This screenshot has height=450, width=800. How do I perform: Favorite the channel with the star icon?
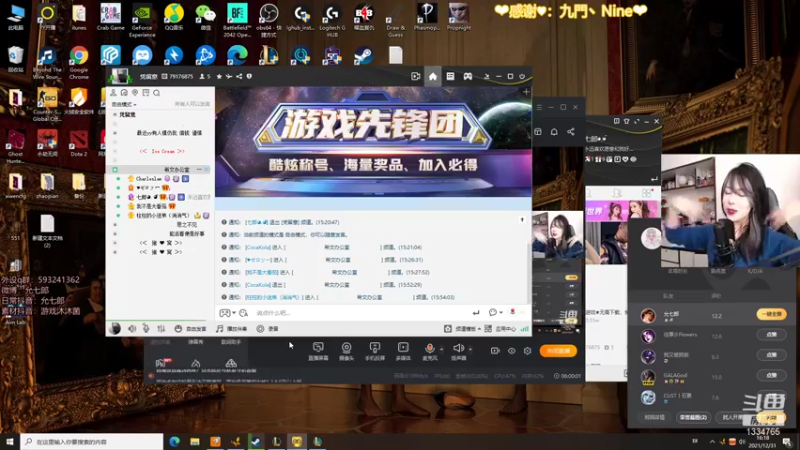coord(219,77)
